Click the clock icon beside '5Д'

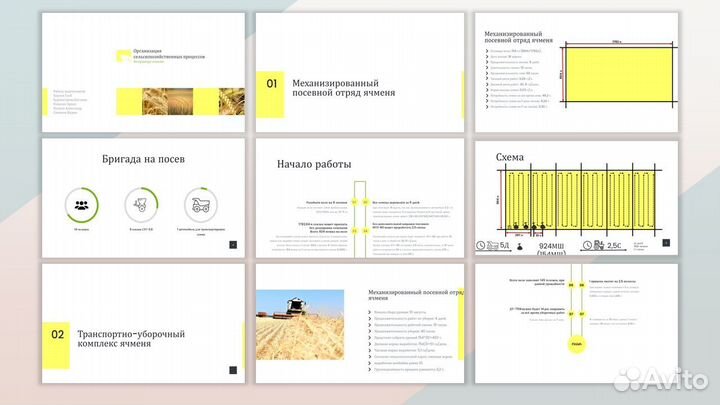pyautogui.click(x=480, y=245)
